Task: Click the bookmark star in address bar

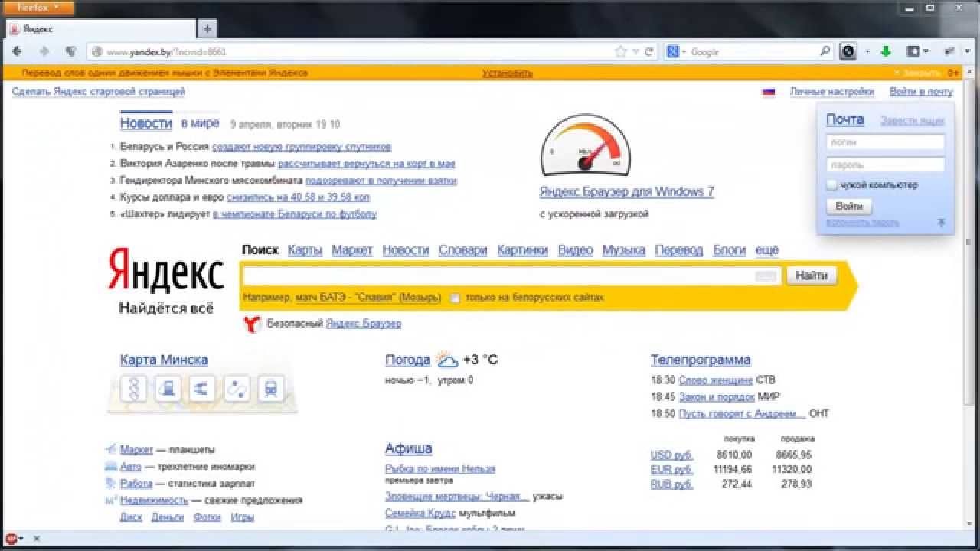Action: pyautogui.click(x=621, y=52)
